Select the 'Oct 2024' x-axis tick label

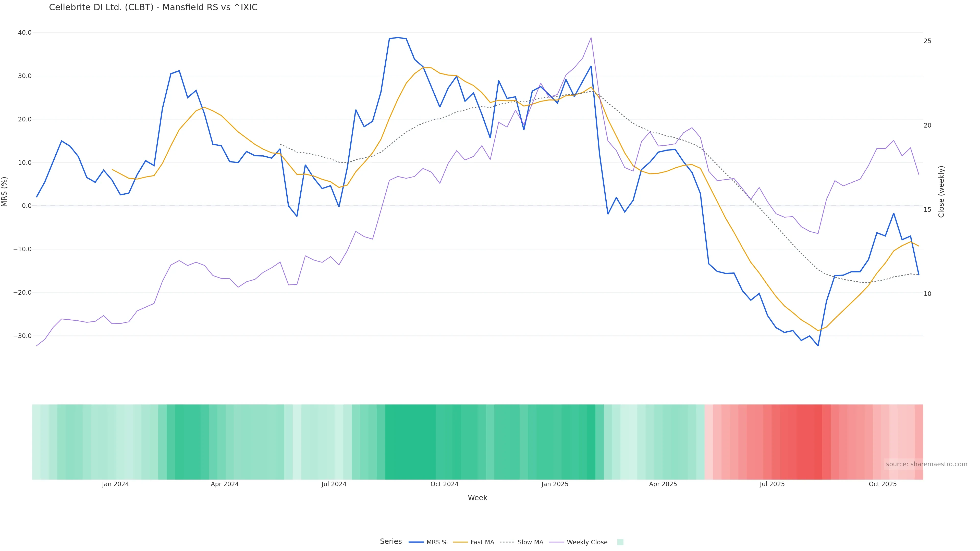coord(444,484)
